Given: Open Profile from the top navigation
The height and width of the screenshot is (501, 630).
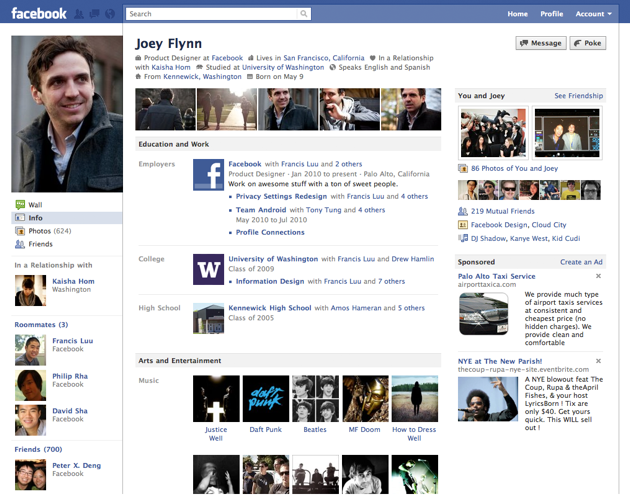Looking at the screenshot, I should coord(551,14).
